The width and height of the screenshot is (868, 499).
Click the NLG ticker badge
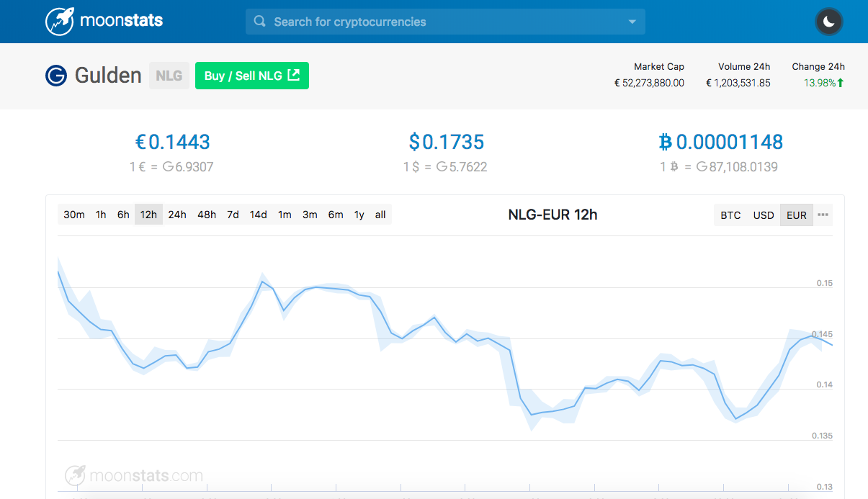tap(169, 76)
